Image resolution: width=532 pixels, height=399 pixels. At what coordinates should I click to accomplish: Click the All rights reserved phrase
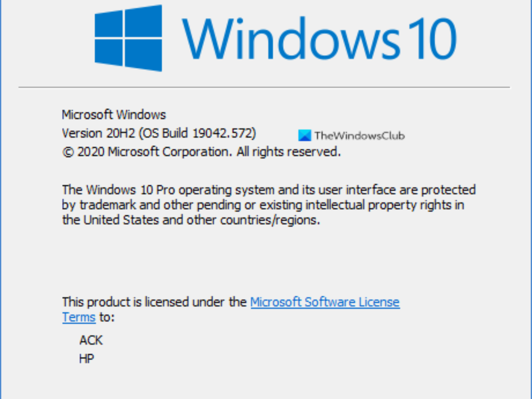coord(289,152)
